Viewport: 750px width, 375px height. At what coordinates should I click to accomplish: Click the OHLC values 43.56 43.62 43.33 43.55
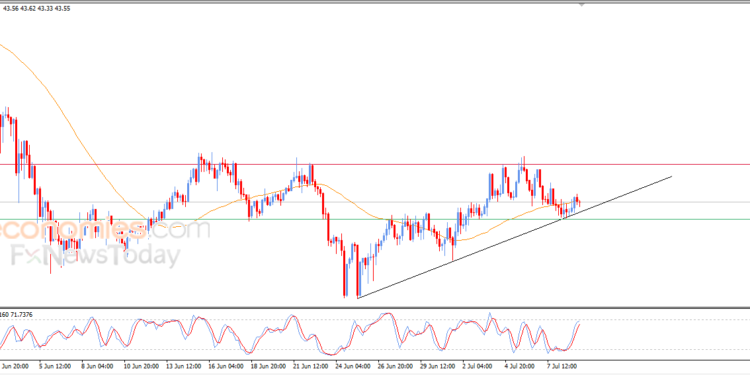click(x=37, y=9)
